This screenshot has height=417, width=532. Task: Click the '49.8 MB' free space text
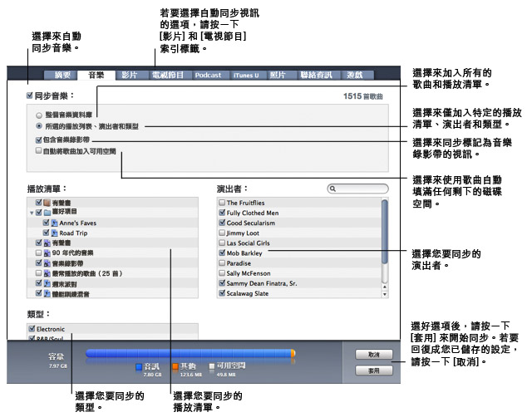click(226, 375)
